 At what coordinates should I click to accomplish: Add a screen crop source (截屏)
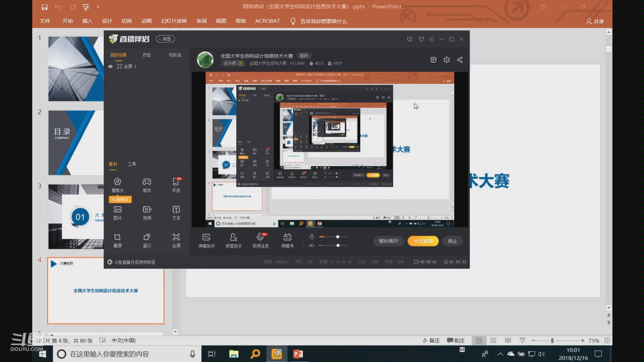pos(118,240)
